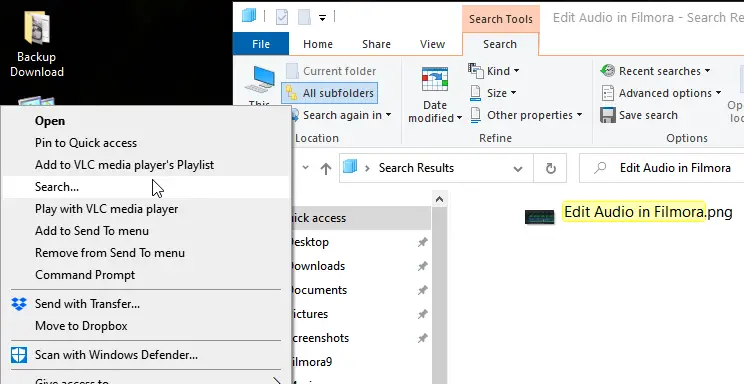Select the Current folder search option
Image resolution: width=744 pixels, height=384 pixels.
331,71
